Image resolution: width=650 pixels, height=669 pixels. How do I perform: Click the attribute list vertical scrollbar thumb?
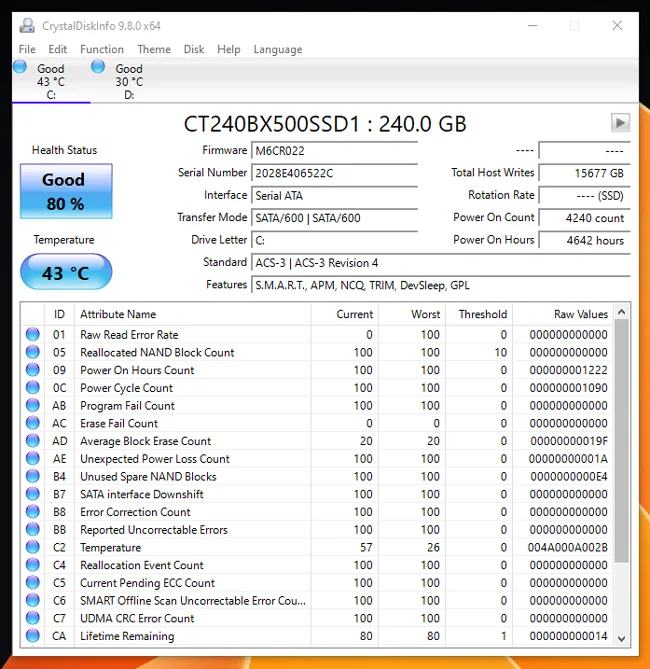[x=622, y=441]
